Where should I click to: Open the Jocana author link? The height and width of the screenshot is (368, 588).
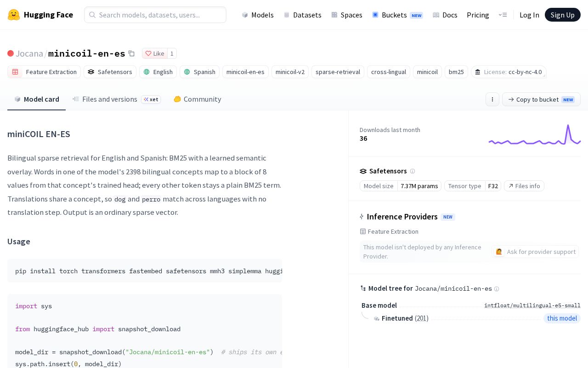coord(29,53)
